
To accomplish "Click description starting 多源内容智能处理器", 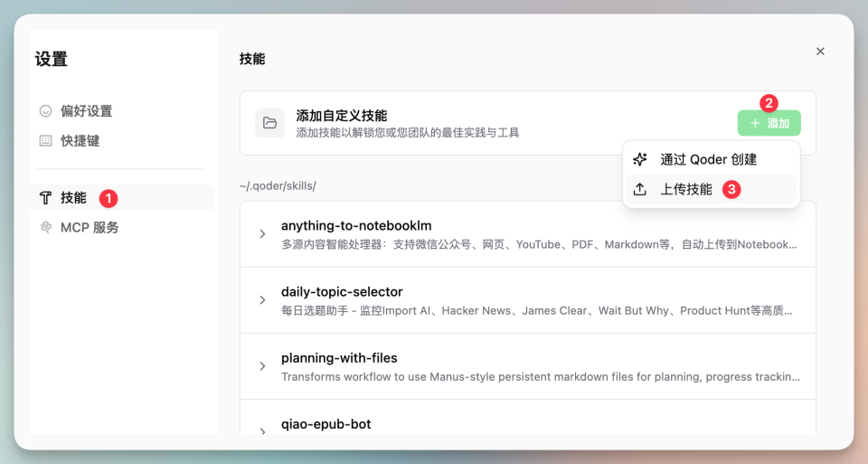I will (539, 245).
